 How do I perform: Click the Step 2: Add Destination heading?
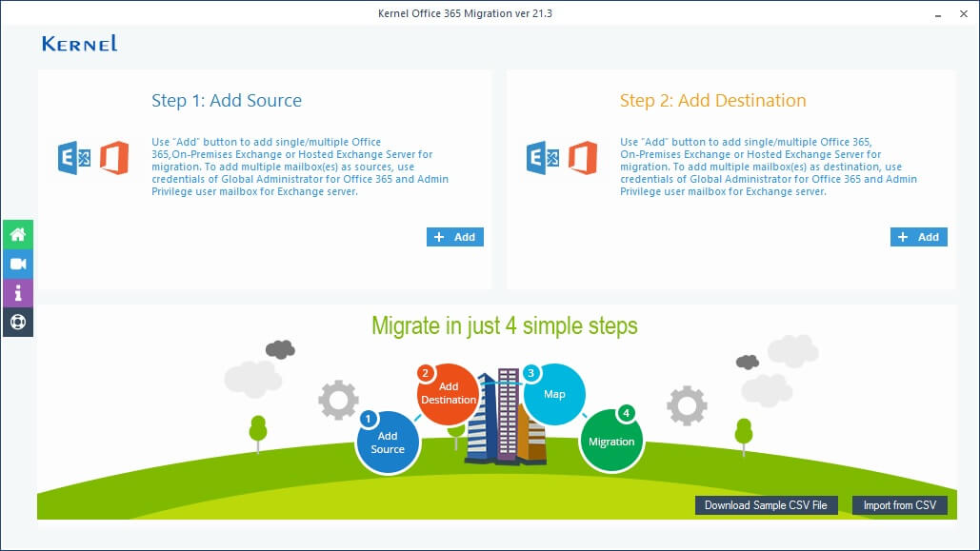tap(713, 101)
